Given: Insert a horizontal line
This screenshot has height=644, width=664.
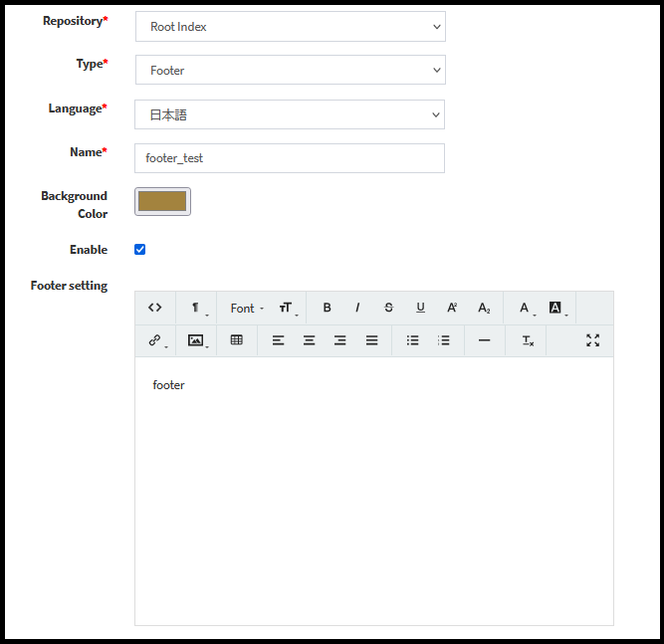Looking at the screenshot, I should 484,340.
